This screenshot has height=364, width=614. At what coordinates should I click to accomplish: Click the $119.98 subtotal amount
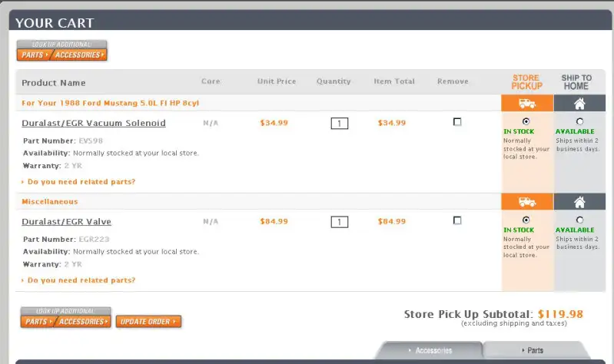click(560, 314)
